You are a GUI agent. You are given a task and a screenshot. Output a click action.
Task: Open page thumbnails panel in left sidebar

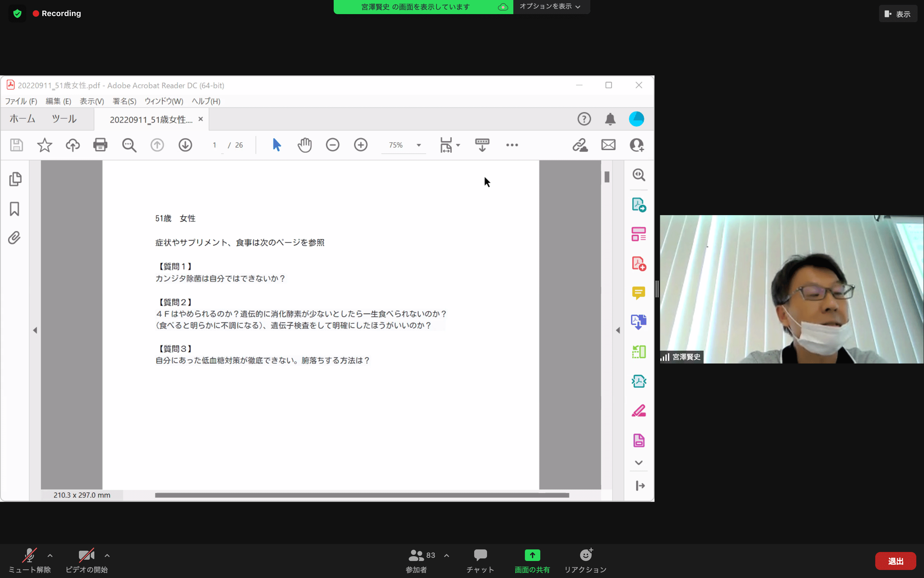[15, 179]
